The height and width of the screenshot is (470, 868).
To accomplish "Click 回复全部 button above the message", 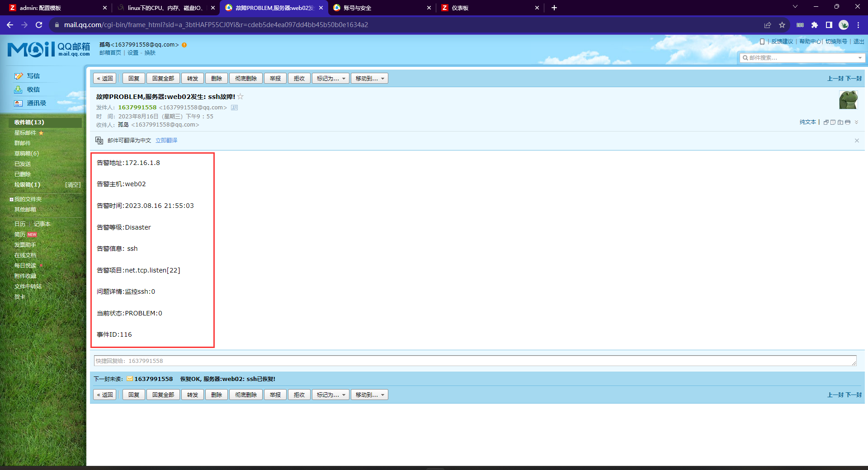I will click(163, 78).
